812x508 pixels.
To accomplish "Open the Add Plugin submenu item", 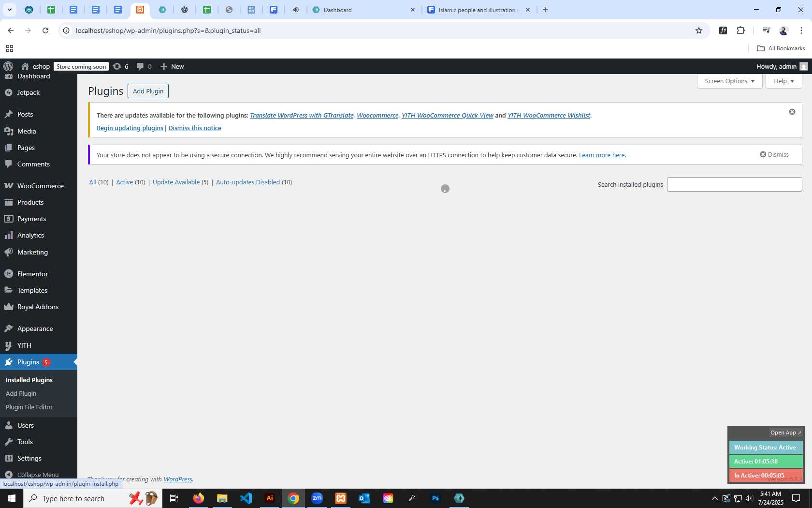I will point(21,393).
